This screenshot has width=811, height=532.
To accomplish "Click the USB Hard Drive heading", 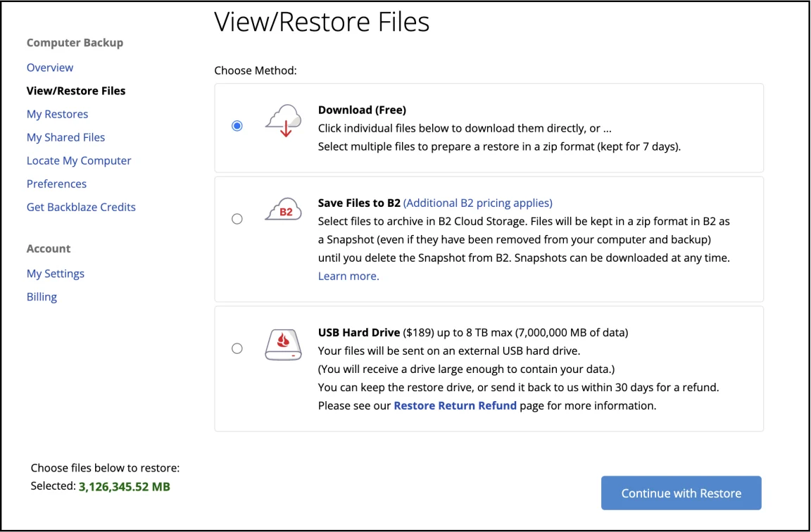I will [359, 332].
